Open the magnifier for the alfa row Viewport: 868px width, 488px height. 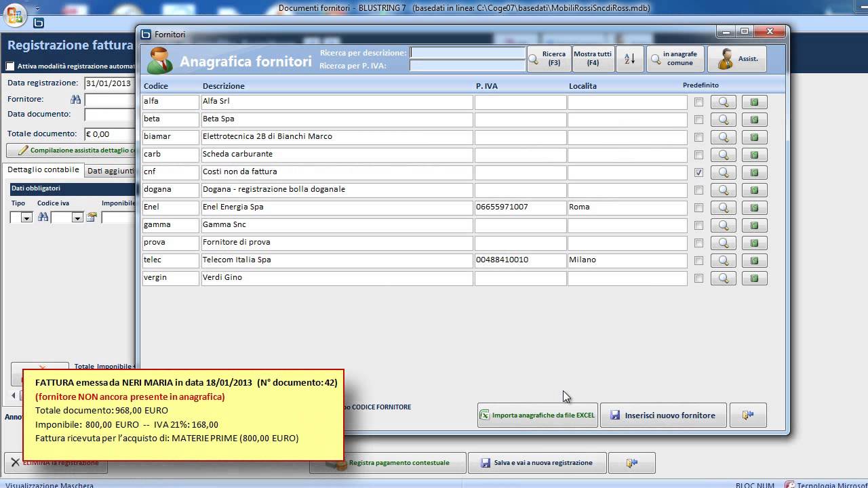(723, 102)
